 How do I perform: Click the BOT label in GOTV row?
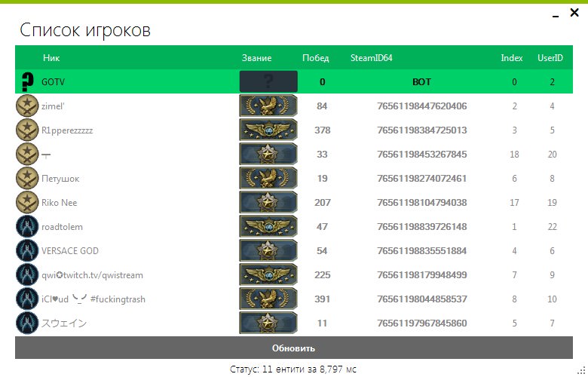coord(421,81)
